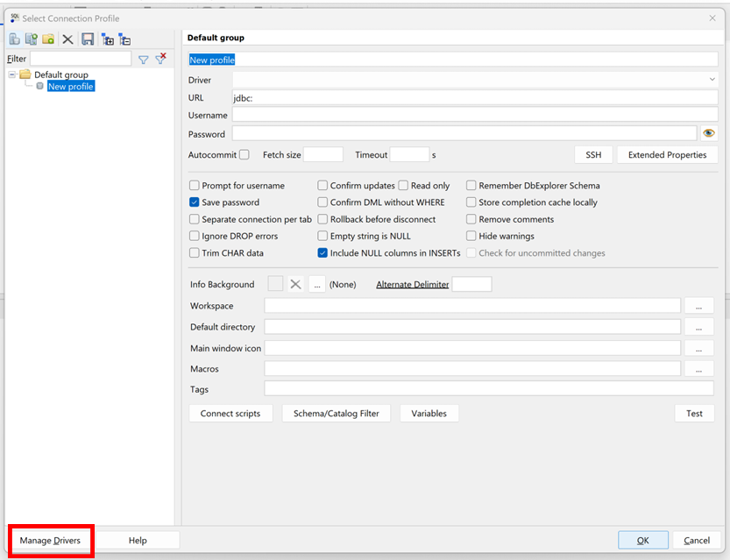Enable Remove comments checkbox

pos(471,219)
